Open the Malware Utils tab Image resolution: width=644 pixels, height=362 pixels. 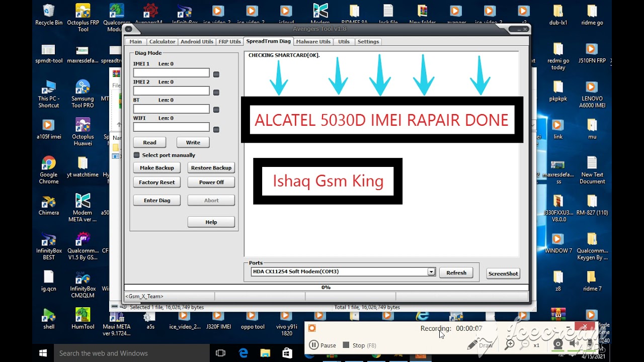tap(313, 42)
